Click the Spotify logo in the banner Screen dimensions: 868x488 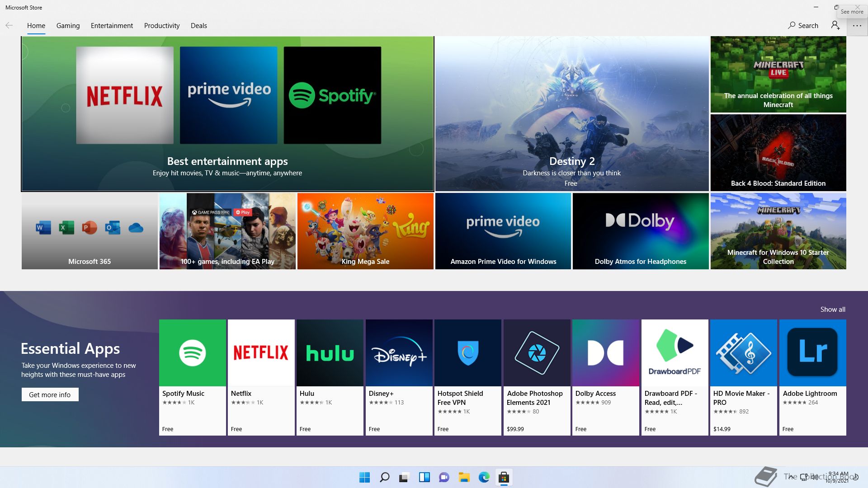(x=332, y=95)
